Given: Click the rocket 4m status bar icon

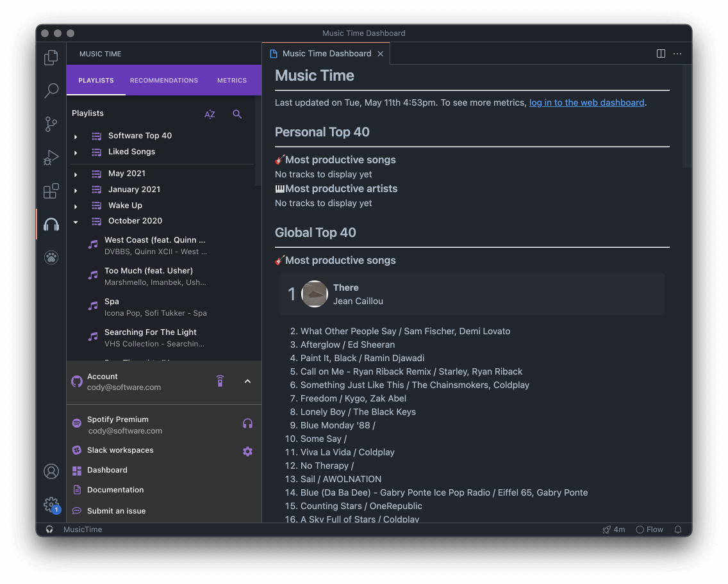Looking at the screenshot, I should pos(613,530).
